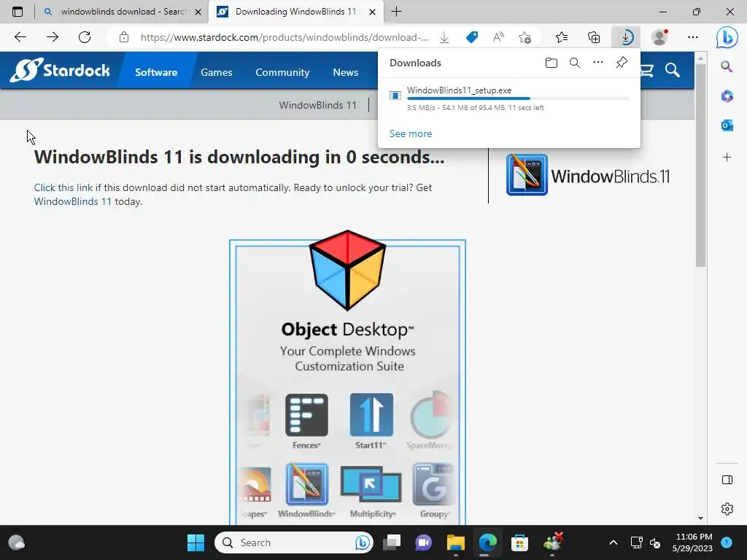Open the downloads folder

551,63
